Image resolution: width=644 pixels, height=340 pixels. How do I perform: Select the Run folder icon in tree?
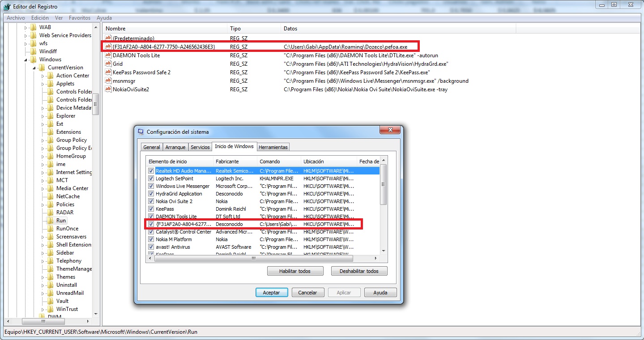pyautogui.click(x=50, y=221)
